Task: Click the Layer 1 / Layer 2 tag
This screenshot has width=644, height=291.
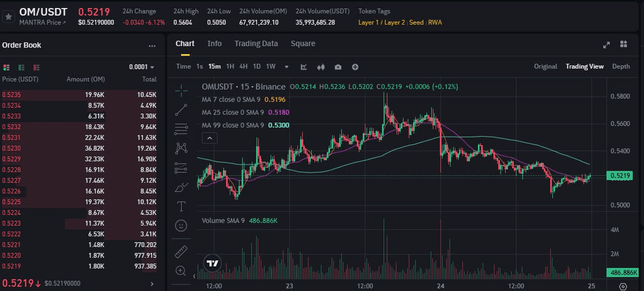Action: click(383, 23)
